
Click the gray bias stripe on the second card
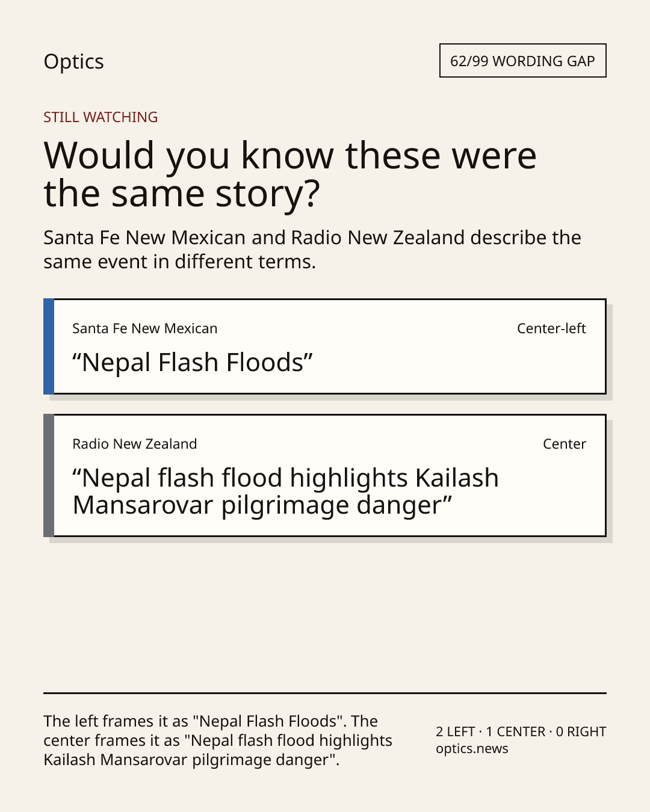point(49,475)
